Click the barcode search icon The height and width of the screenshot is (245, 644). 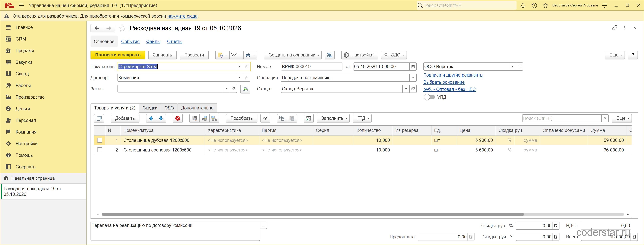(x=195, y=118)
